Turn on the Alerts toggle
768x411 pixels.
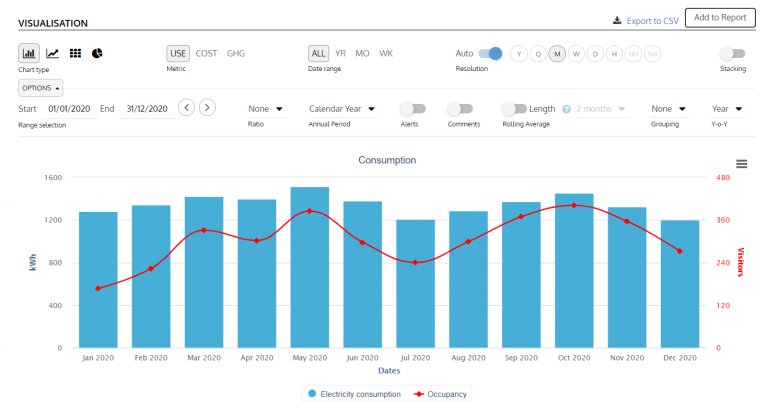[413, 109]
